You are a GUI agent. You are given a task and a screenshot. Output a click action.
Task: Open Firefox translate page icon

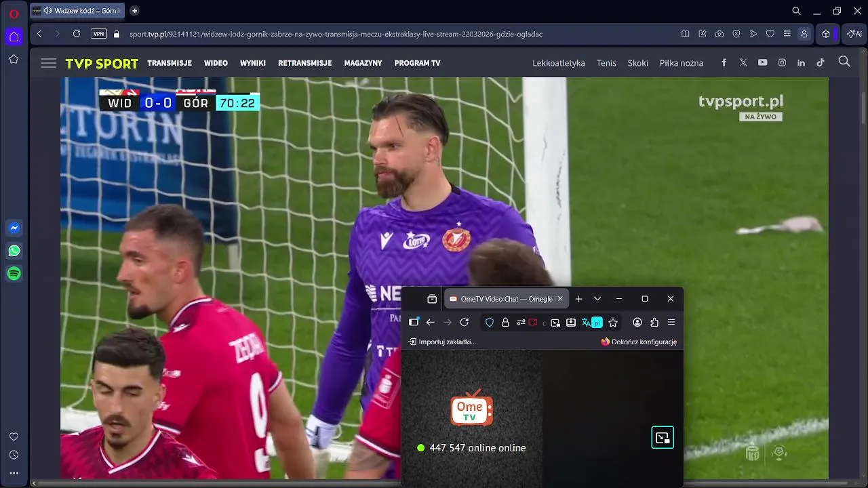(591, 323)
